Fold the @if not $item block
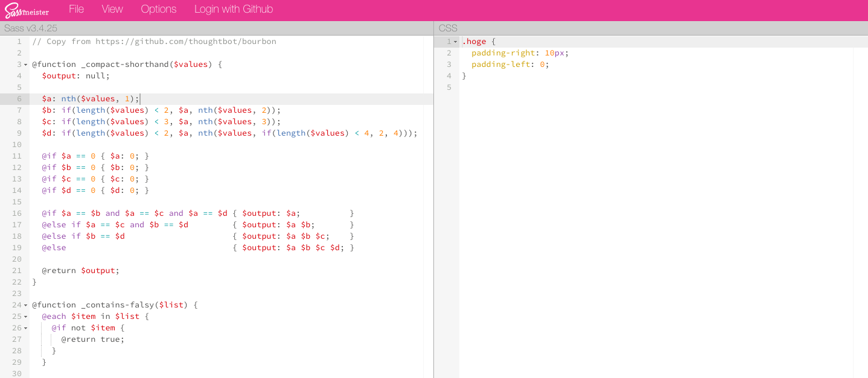 (x=25, y=328)
